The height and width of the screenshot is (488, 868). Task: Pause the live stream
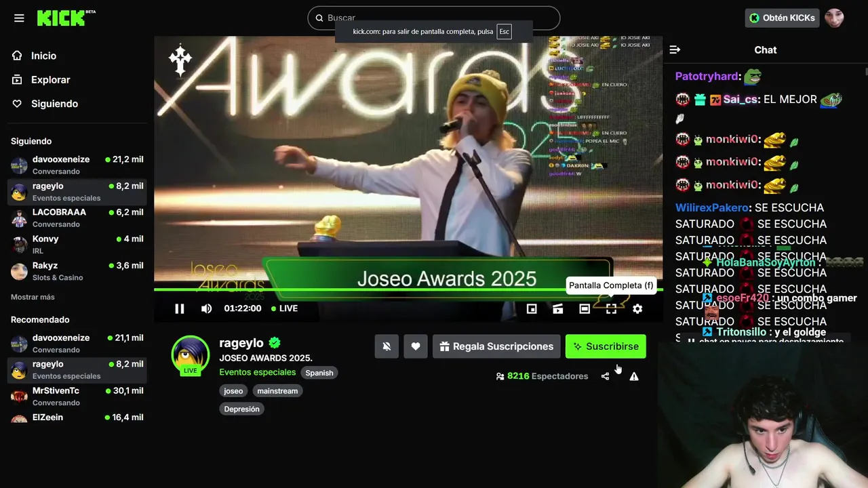(179, 308)
